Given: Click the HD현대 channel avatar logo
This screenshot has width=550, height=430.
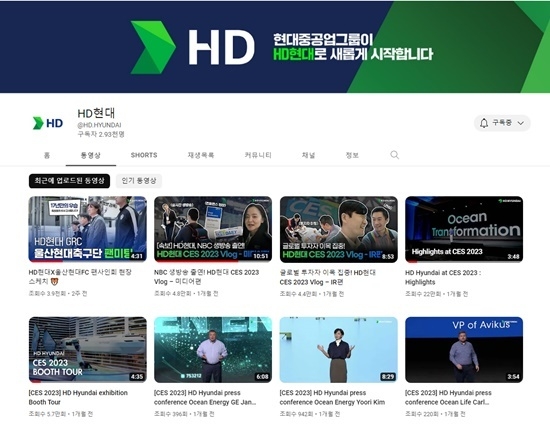Looking at the screenshot, I should 48,123.
